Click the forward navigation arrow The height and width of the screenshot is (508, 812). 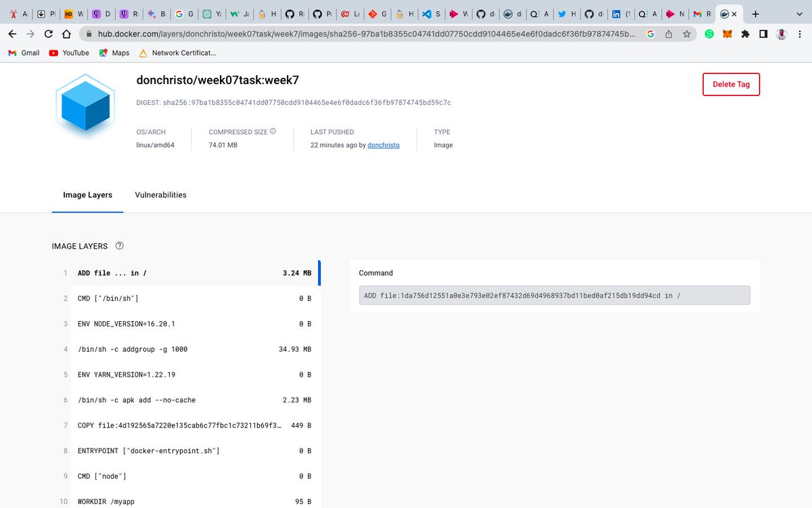(30, 34)
